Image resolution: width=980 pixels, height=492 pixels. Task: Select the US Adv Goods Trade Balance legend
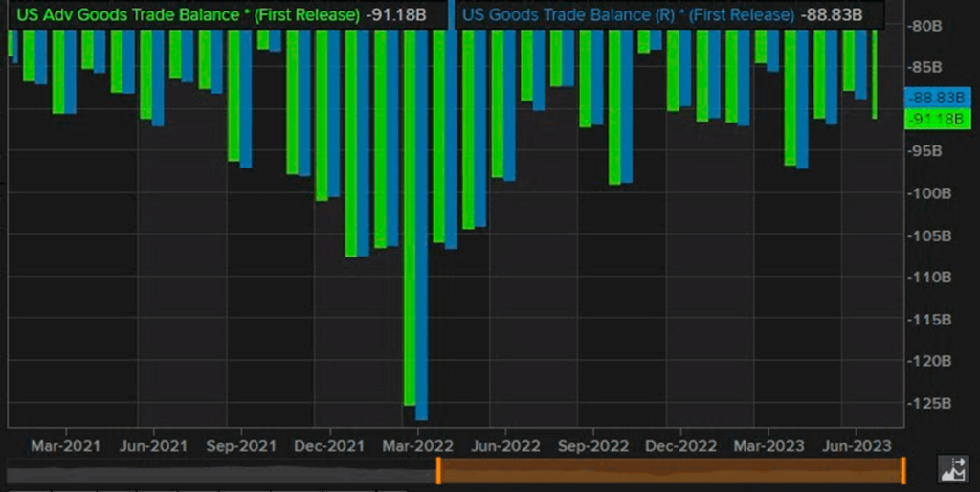(x=188, y=14)
